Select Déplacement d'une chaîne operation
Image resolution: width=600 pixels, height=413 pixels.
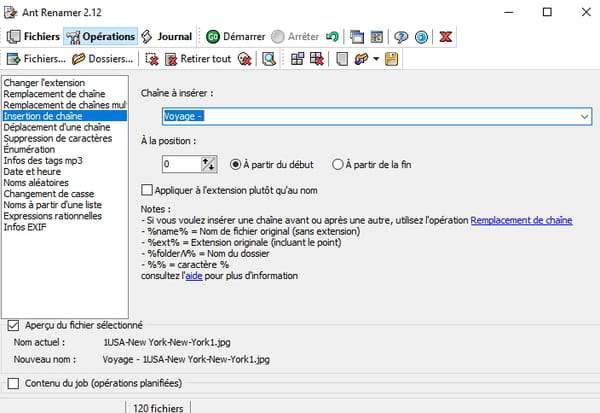(x=65, y=127)
